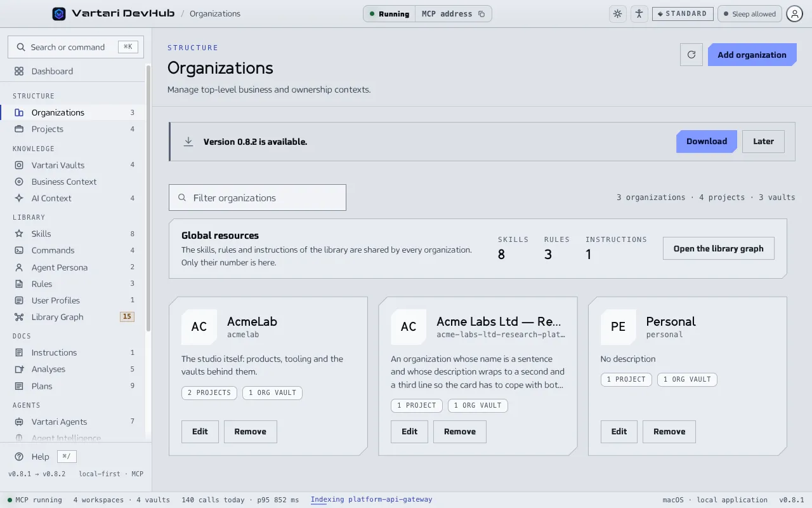This screenshot has width=812, height=508.
Task: Click the refresh organizations icon button
Action: [x=691, y=55]
